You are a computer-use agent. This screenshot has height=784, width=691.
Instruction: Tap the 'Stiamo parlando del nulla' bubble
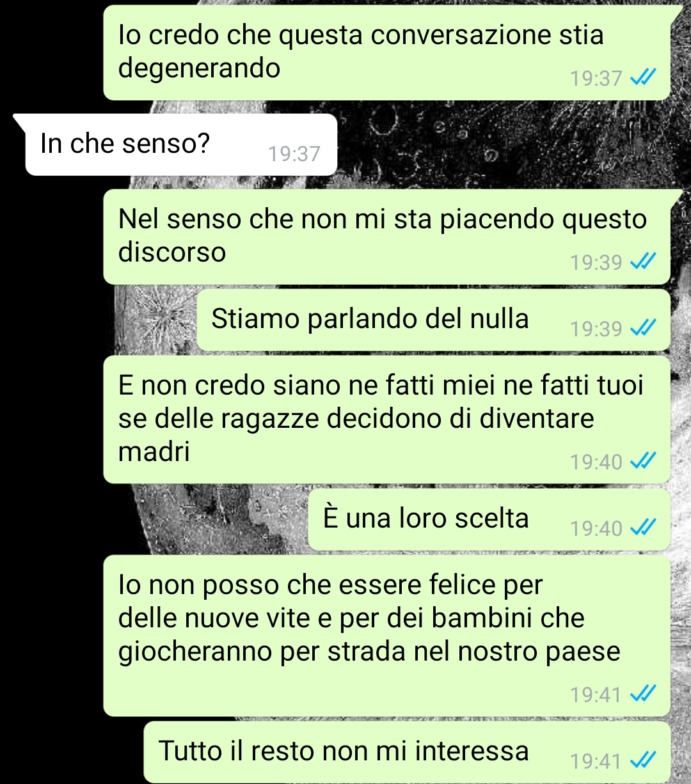pos(433,320)
